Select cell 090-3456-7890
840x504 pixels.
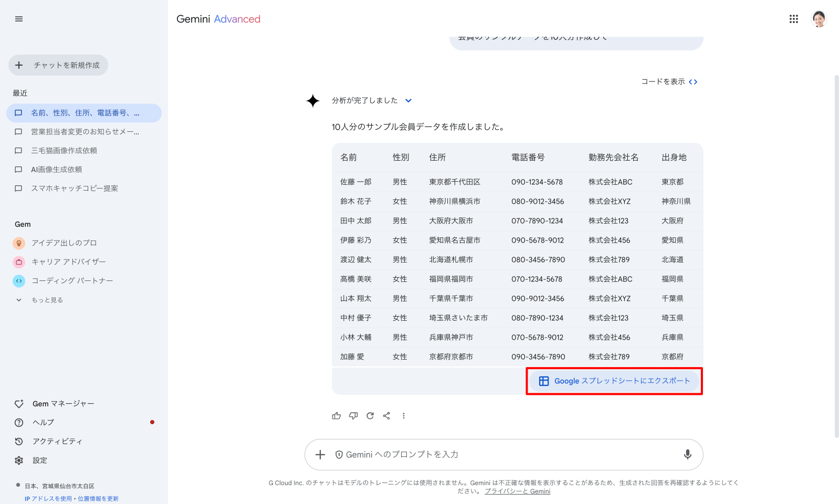coord(538,357)
